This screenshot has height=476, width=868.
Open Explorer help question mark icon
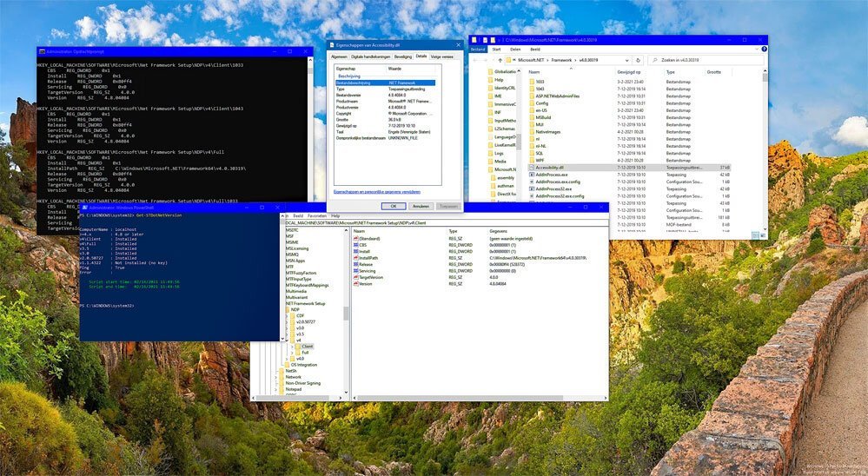coord(764,50)
